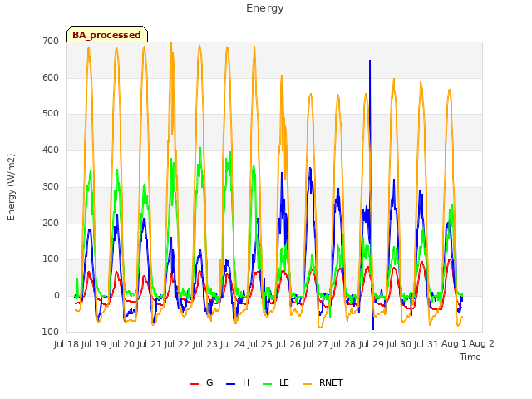
Task: Click the Energy chart title
Action: click(x=265, y=8)
